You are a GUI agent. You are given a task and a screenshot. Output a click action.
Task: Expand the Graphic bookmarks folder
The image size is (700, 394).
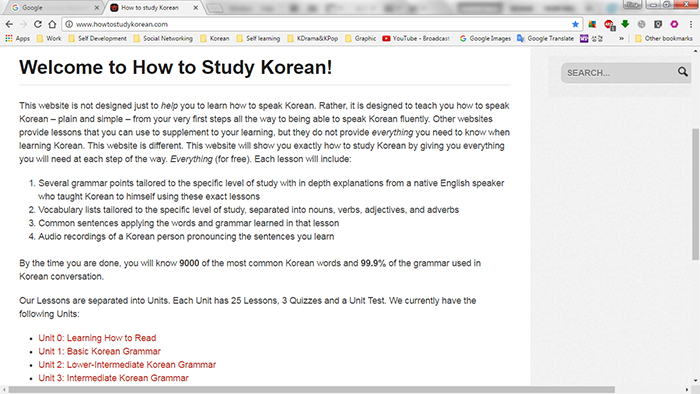(361, 38)
